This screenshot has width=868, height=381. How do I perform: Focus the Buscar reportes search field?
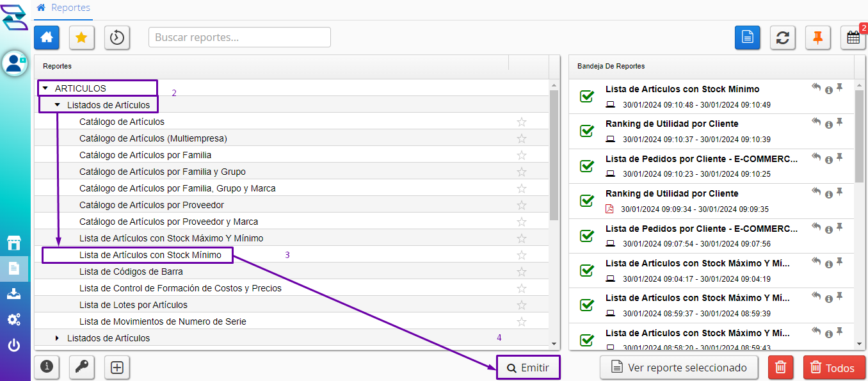(239, 37)
